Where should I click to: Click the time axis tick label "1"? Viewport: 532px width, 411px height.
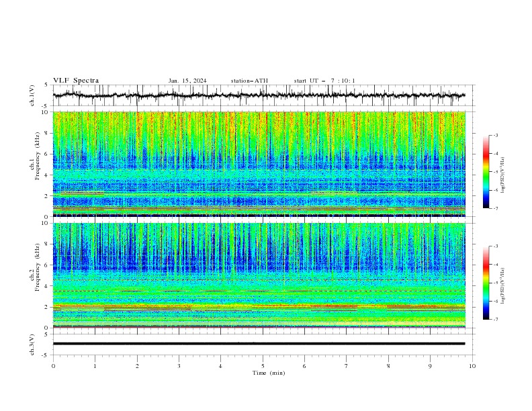pyautogui.click(x=95, y=366)
